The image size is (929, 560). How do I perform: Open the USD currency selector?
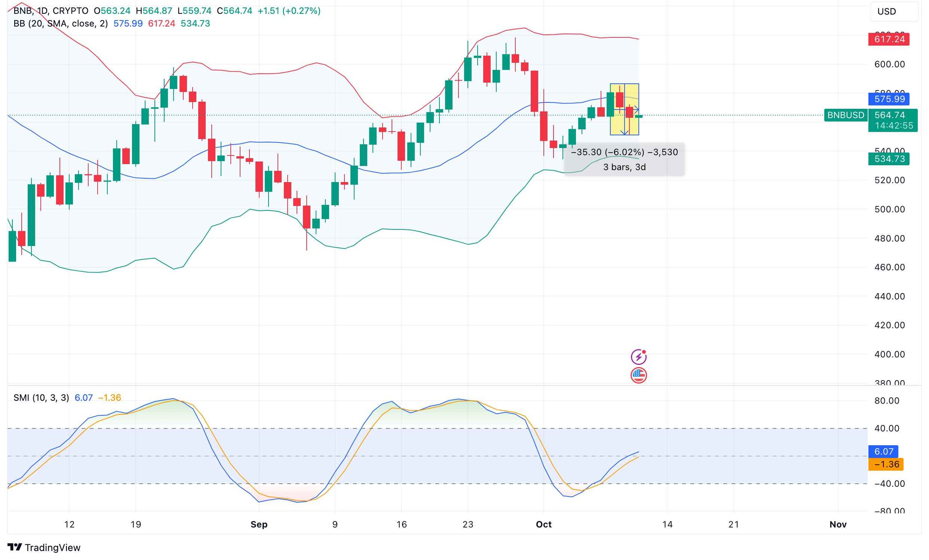click(894, 11)
